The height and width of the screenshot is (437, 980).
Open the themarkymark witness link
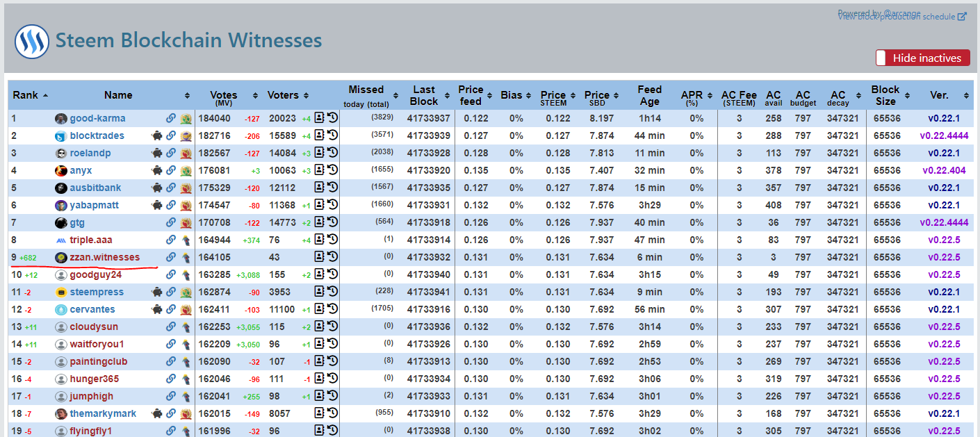(x=103, y=413)
